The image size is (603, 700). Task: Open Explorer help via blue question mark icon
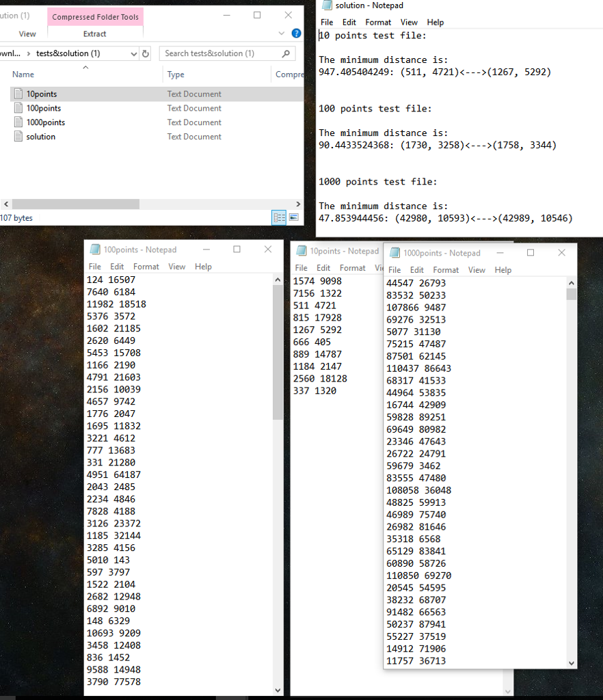pos(295,33)
